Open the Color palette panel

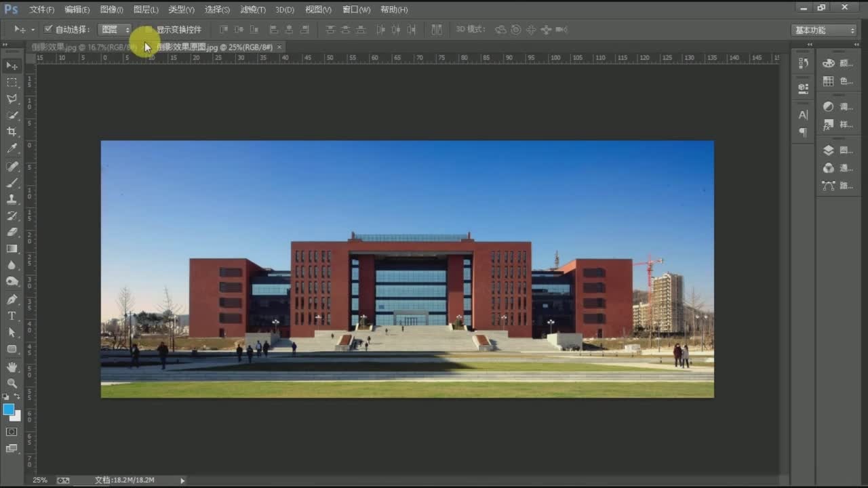838,63
